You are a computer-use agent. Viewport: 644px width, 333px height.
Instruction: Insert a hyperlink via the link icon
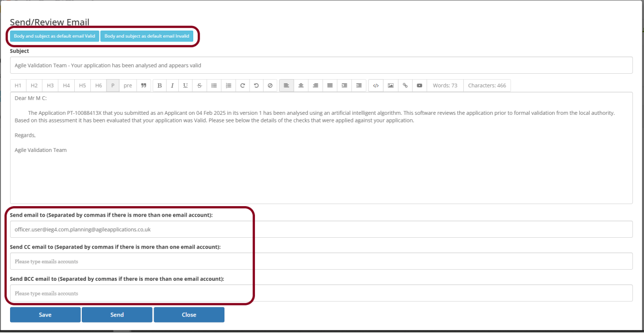click(x=405, y=86)
